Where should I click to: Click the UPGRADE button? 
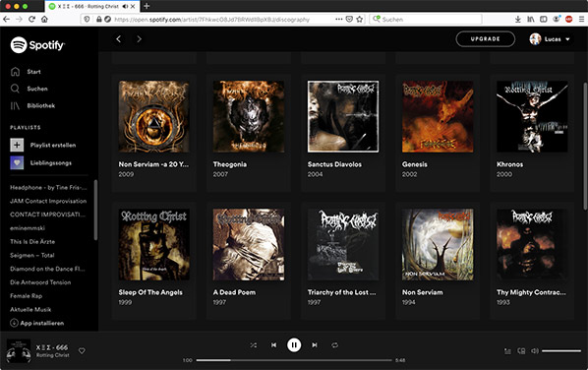coord(486,39)
